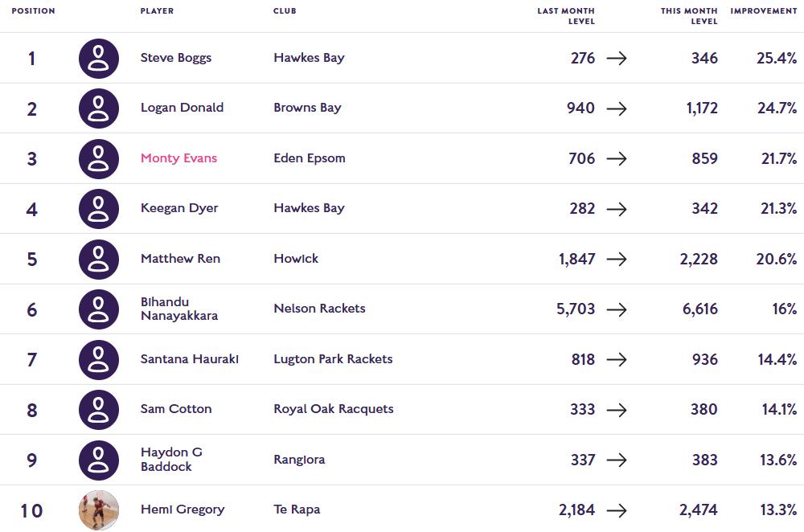This screenshot has width=804, height=532.
Task: Click the Position column header
Action: 33,11
